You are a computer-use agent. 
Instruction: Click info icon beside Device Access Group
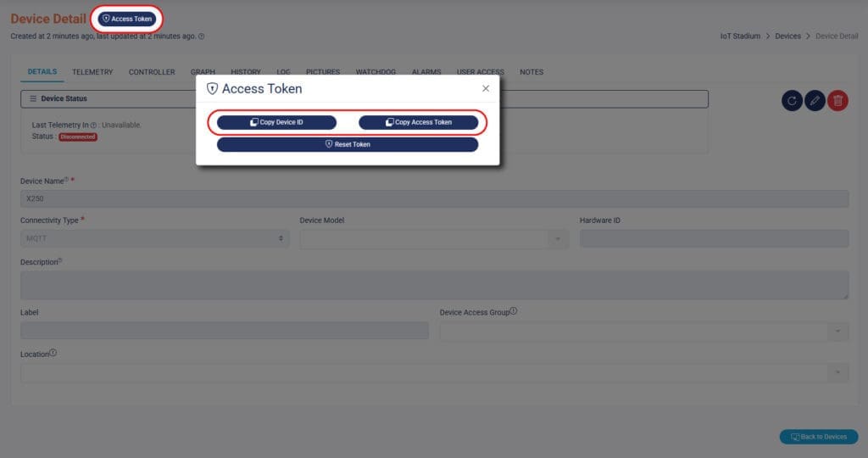click(x=514, y=311)
